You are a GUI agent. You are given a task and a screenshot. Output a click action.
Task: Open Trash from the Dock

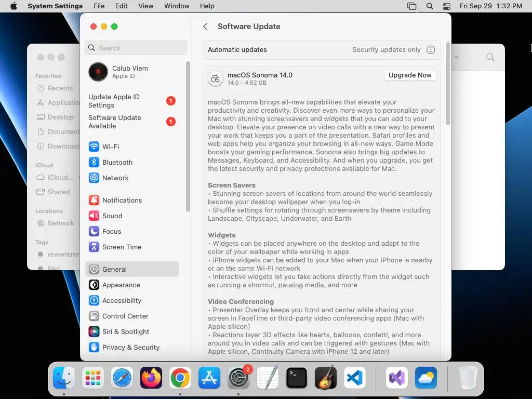pyautogui.click(x=468, y=378)
